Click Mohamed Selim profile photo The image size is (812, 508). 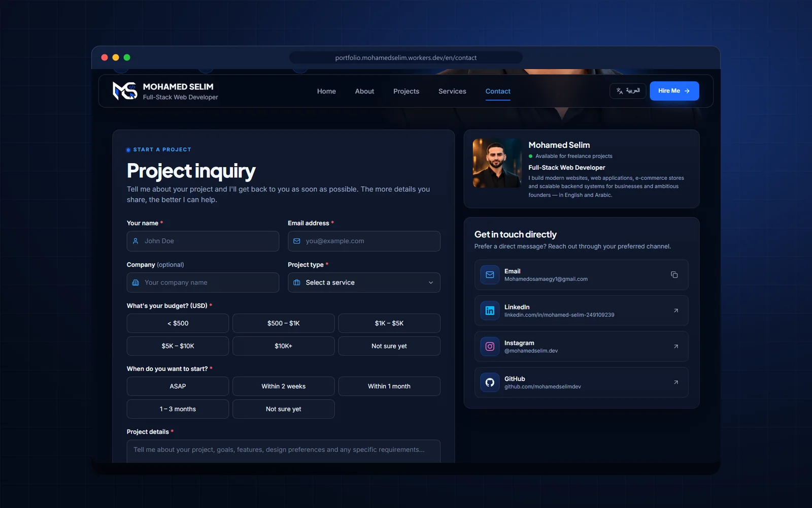(x=497, y=163)
